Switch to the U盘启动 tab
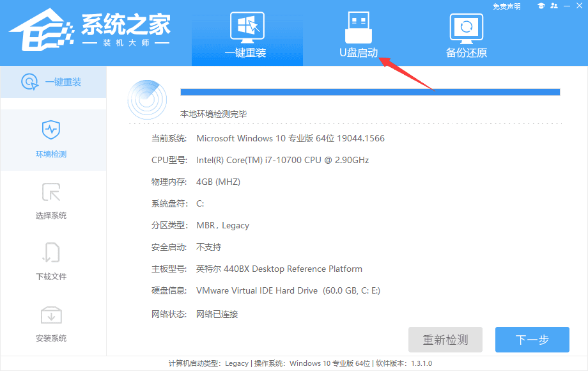Viewport: 588px width, 371px height. point(359,51)
